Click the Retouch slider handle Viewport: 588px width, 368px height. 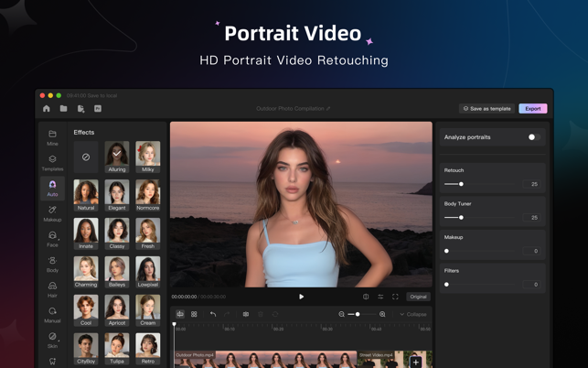click(x=461, y=184)
